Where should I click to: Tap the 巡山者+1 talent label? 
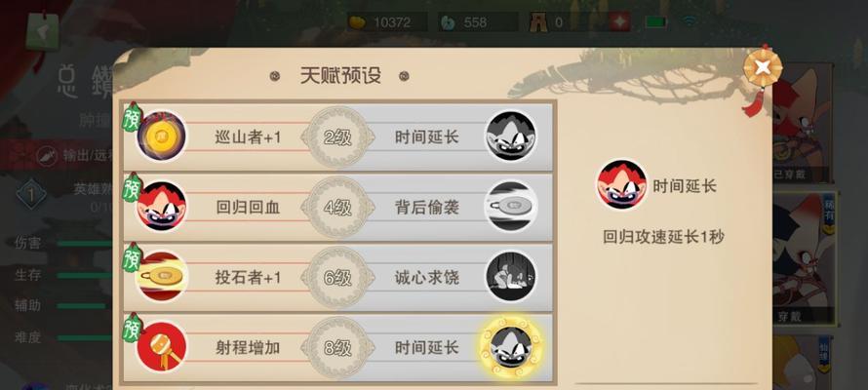pos(248,137)
